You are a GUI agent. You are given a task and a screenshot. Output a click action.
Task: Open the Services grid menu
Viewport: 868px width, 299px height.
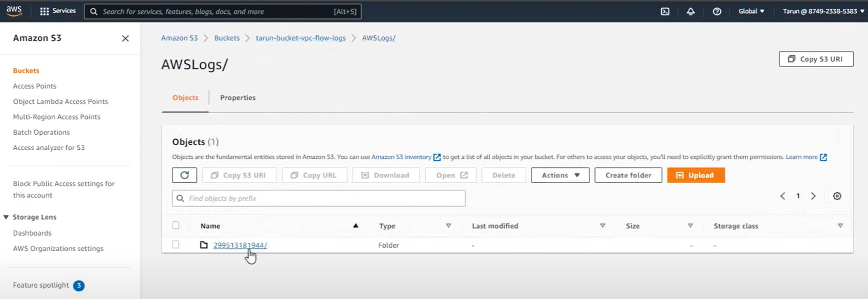[58, 11]
